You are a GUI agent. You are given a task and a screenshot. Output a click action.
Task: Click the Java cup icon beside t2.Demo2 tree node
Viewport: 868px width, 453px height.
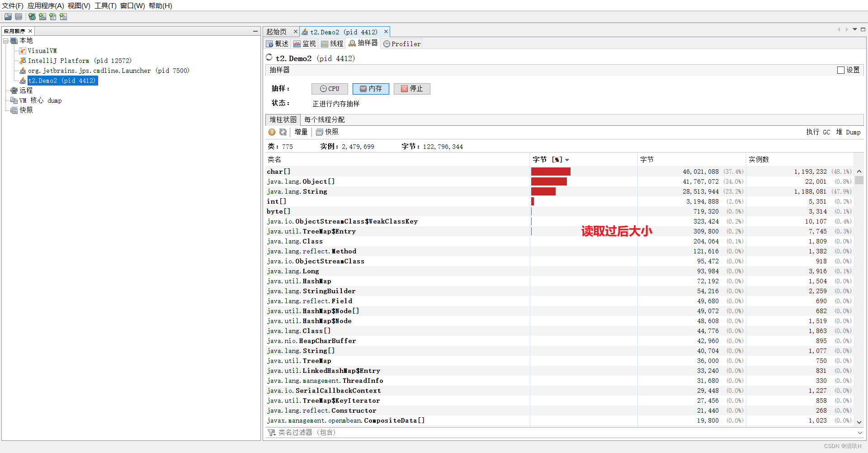point(23,81)
